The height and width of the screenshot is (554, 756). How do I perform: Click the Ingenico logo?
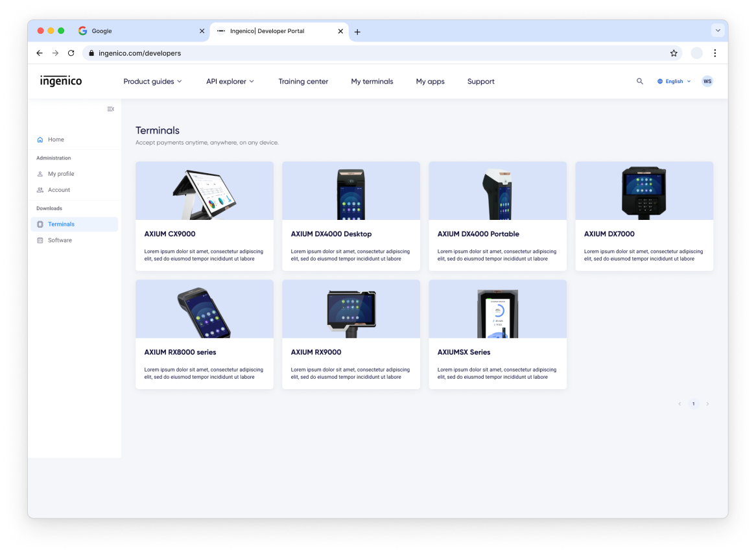click(60, 81)
